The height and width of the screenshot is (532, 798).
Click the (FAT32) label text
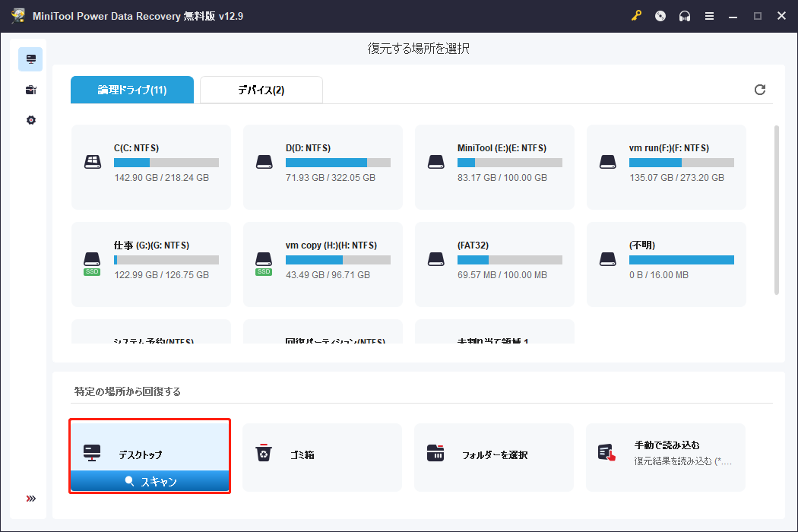point(473,245)
